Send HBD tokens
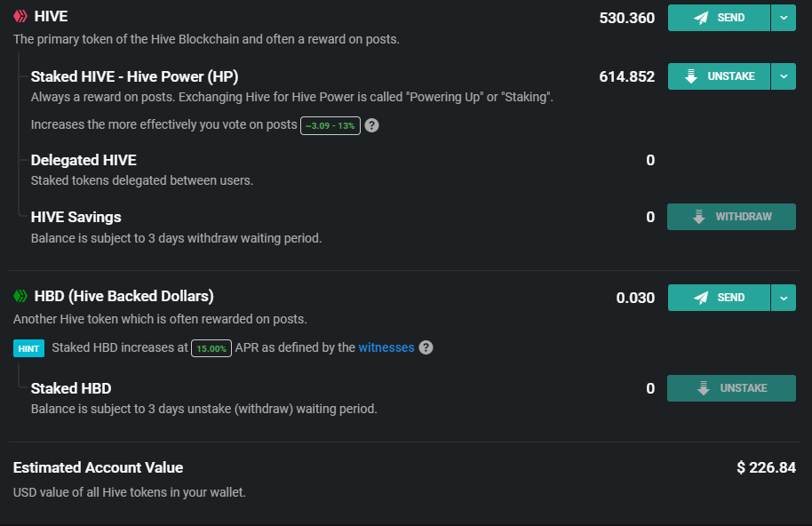Image resolution: width=812 pixels, height=526 pixels. [719, 298]
